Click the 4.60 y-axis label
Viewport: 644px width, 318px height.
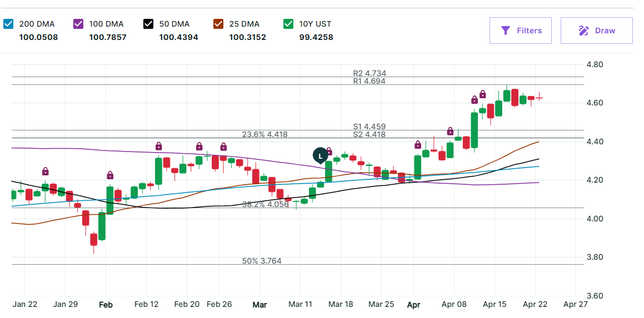[x=596, y=103]
